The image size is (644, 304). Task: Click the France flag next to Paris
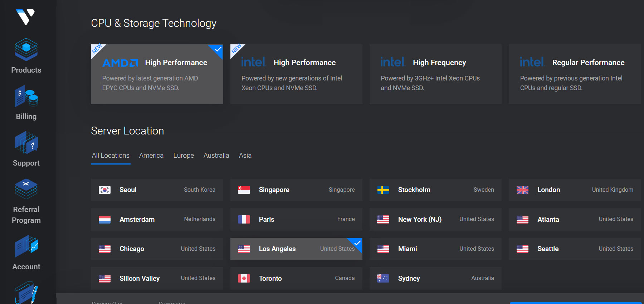point(244,219)
